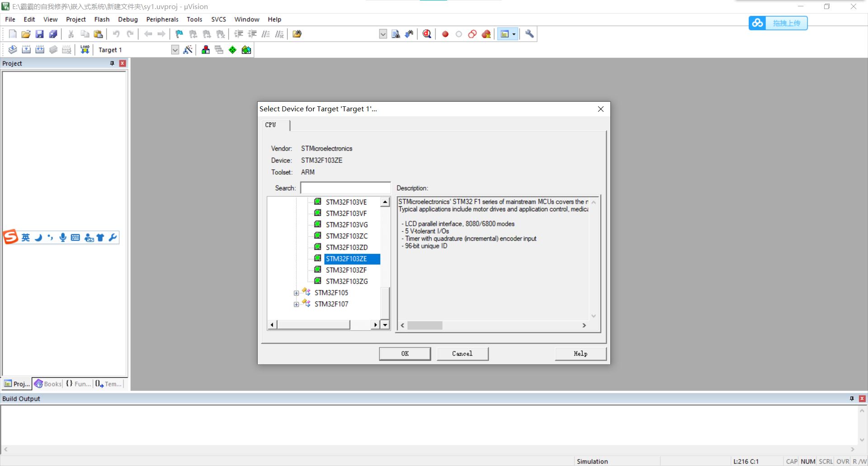Click the Build target icon

click(26, 50)
